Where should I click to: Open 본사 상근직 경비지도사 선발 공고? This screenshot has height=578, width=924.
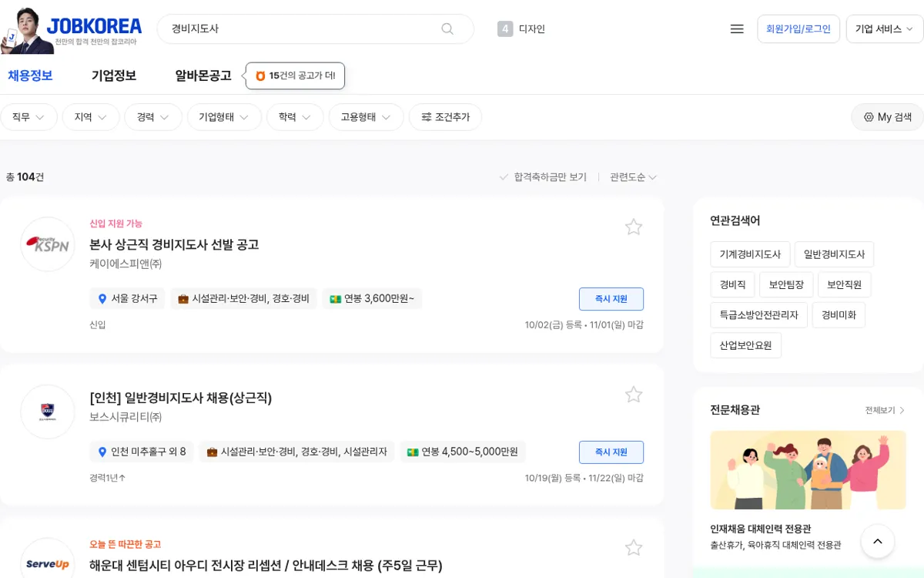174,244
